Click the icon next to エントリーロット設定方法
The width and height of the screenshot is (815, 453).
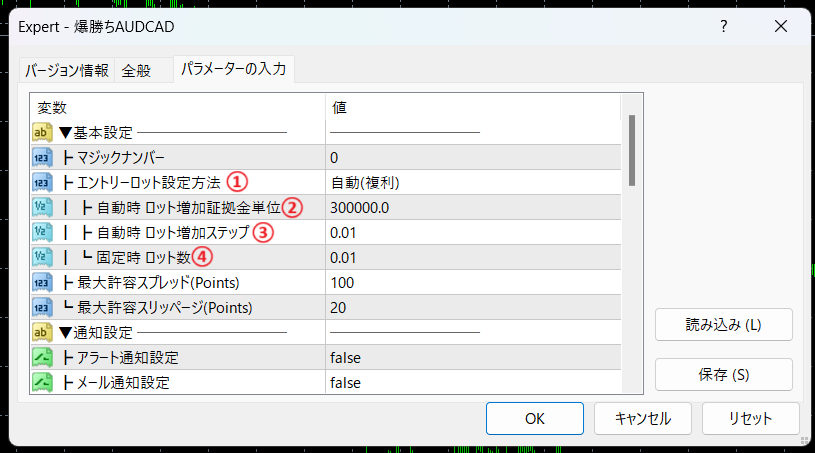pyautogui.click(x=42, y=182)
